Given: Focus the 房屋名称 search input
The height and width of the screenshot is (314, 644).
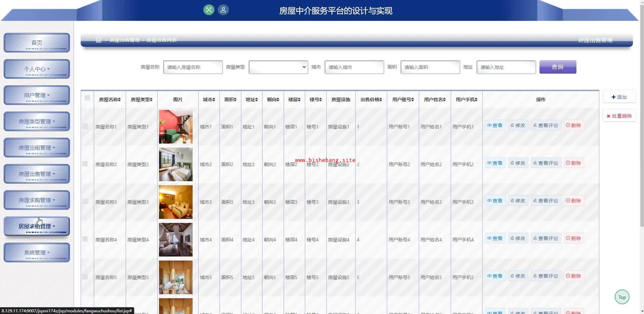Looking at the screenshot, I should click(193, 67).
